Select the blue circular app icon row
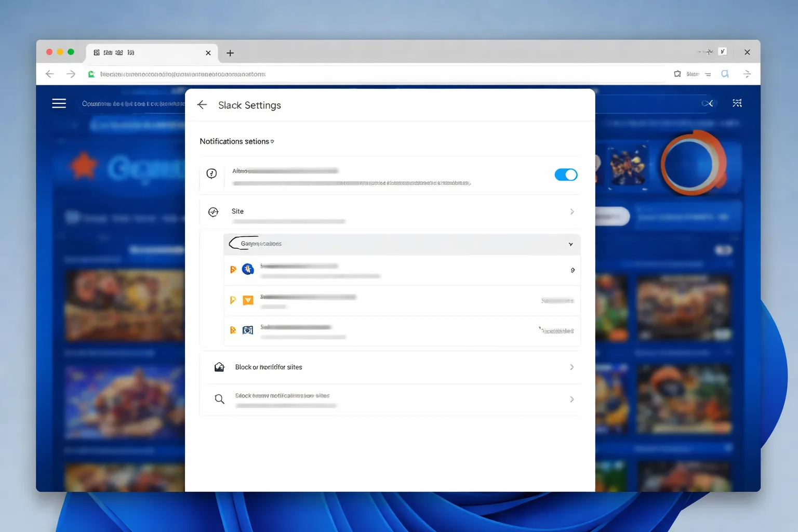Screen dimensions: 798x532 [x=402, y=270]
